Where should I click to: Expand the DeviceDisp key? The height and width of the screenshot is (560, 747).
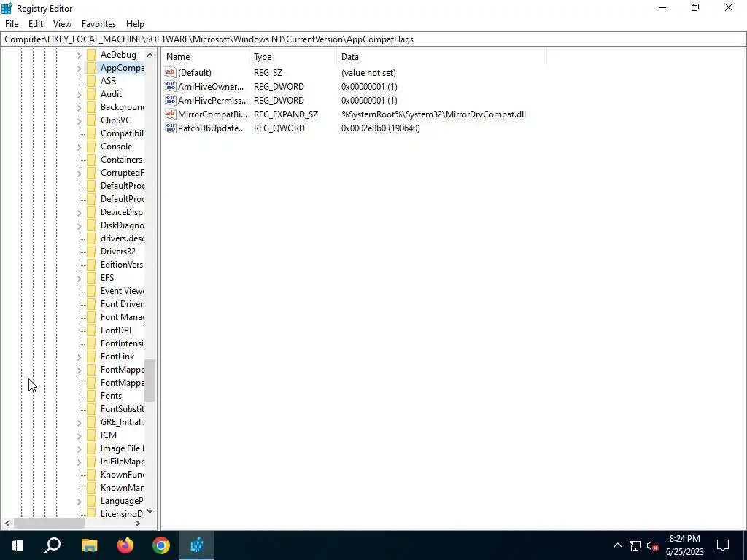coord(79,213)
